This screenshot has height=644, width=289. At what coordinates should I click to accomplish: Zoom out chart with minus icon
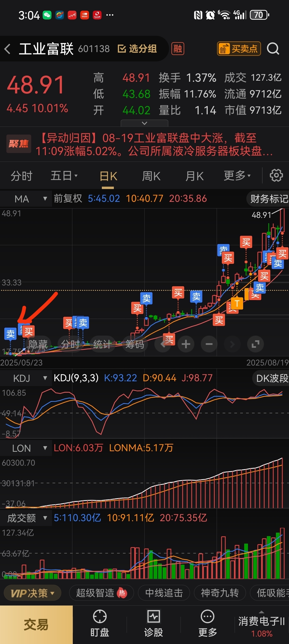(x=209, y=344)
